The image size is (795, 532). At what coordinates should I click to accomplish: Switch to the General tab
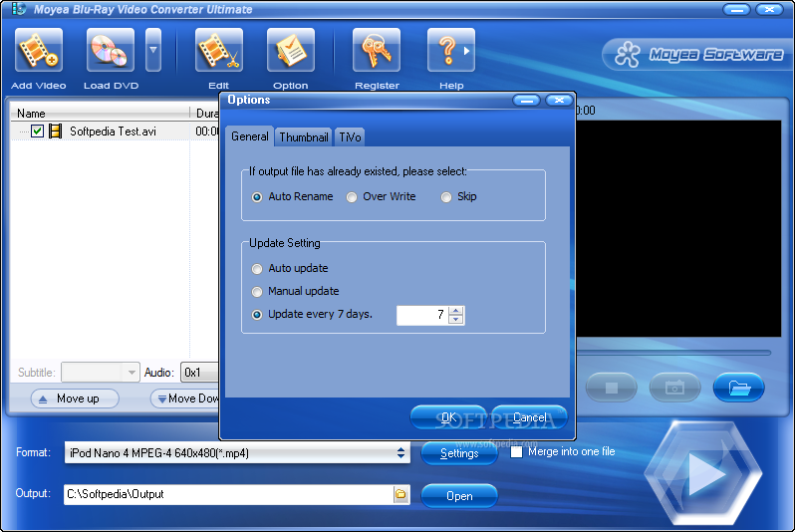click(249, 136)
